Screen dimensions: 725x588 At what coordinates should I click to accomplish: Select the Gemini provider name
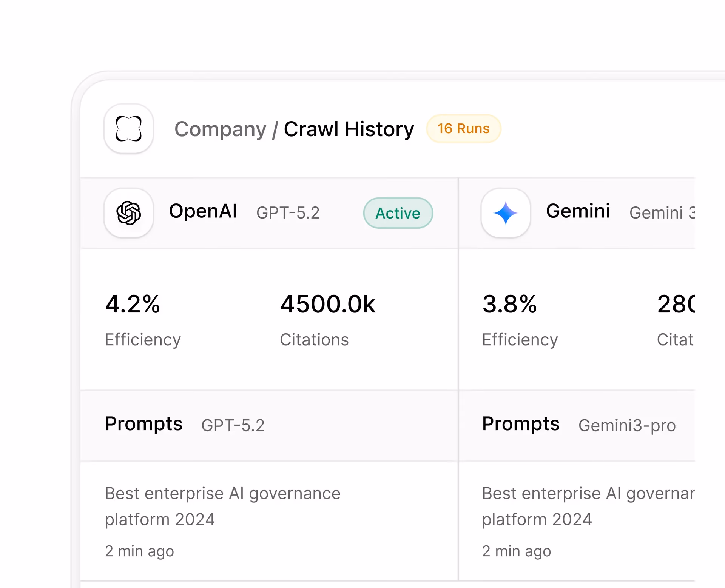tap(578, 211)
